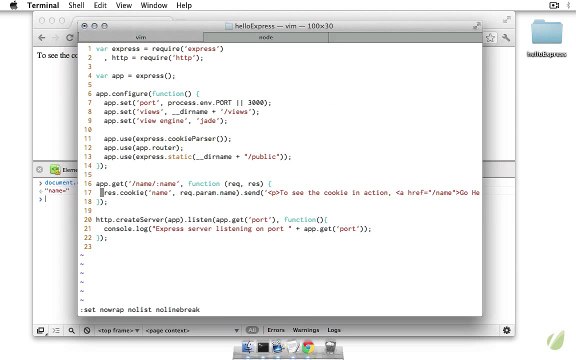Undock DevTools into a separate window
576x360 pixels.
point(41,331)
